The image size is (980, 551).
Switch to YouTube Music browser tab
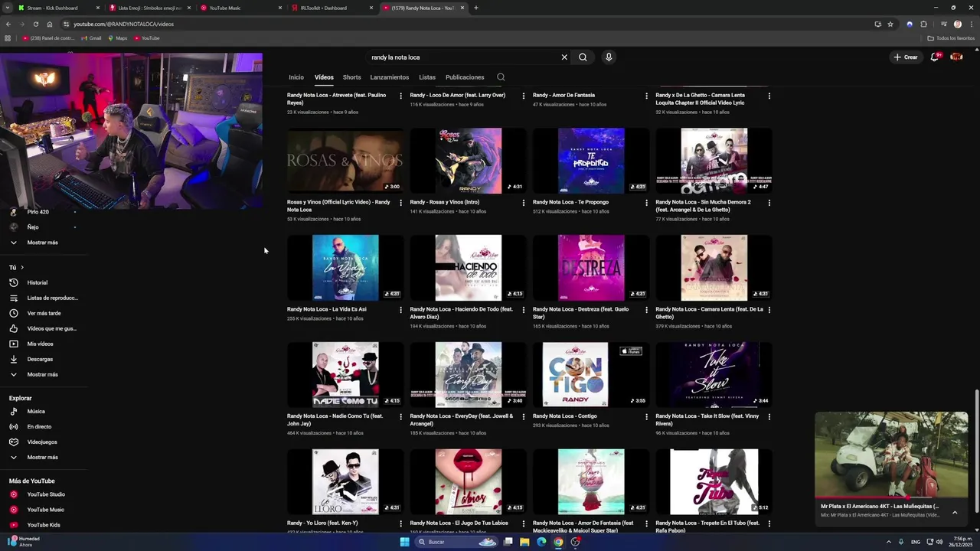click(240, 8)
